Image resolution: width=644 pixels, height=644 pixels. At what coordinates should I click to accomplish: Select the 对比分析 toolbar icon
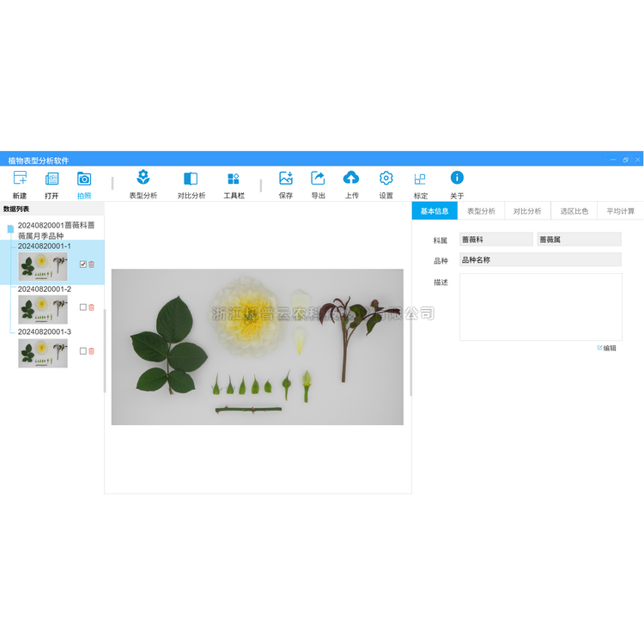pyautogui.click(x=191, y=179)
